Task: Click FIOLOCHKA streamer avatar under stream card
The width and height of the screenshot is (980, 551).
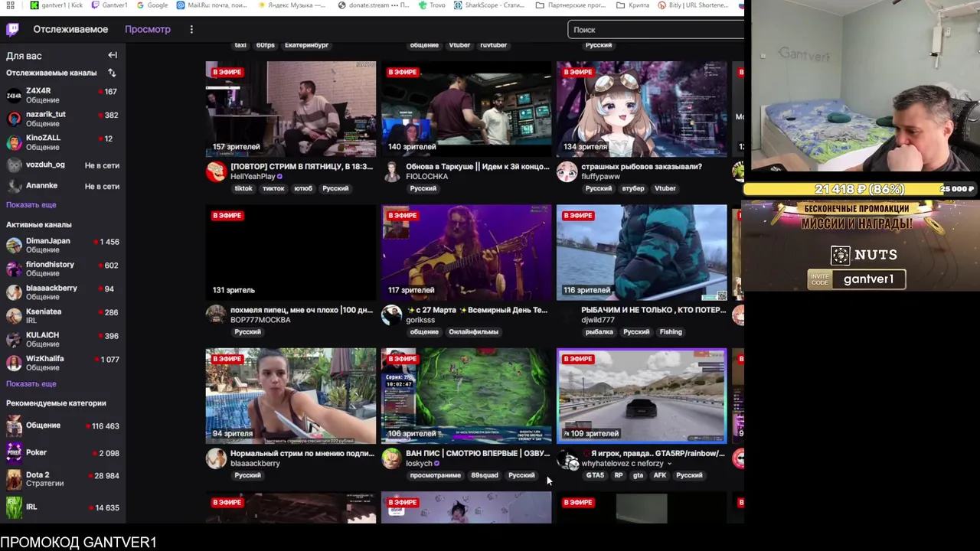Action: coord(391,171)
